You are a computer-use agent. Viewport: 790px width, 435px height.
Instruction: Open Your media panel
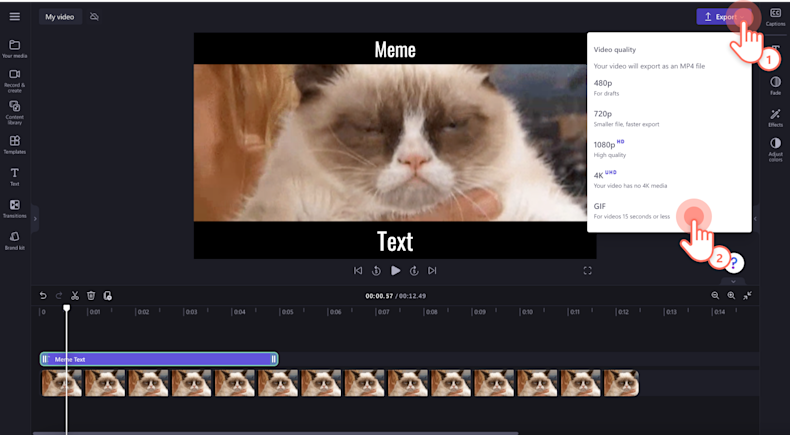tap(15, 49)
